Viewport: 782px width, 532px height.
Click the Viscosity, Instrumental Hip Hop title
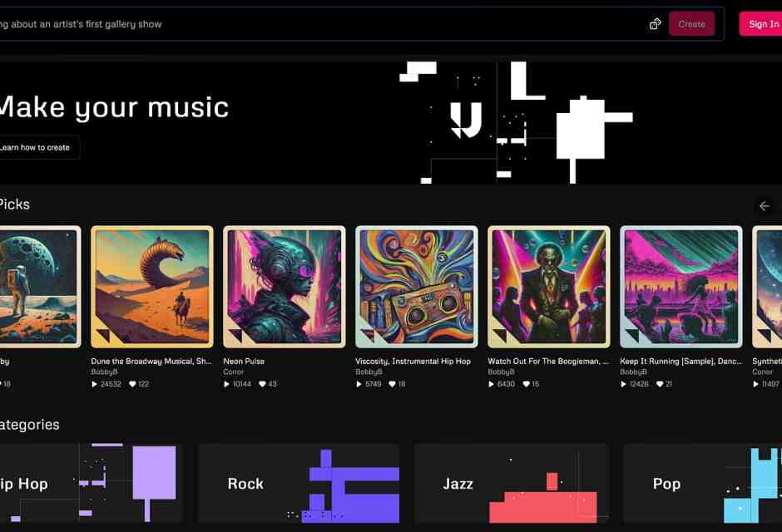(x=413, y=361)
